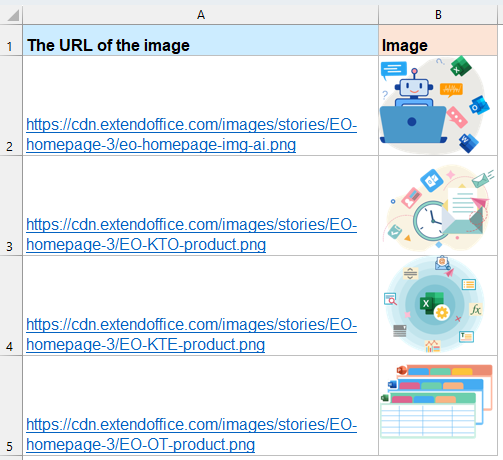Click the Outlook icon in clock image
Viewport: 503px width, 460px height.
(x=432, y=180)
